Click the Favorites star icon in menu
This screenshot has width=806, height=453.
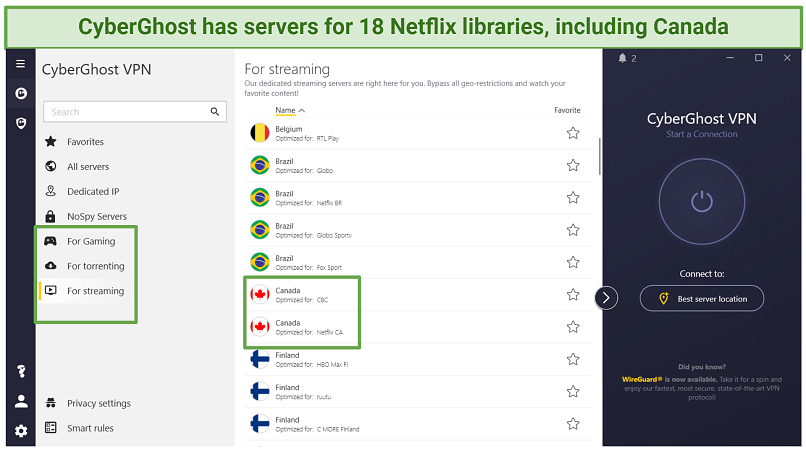(x=50, y=141)
